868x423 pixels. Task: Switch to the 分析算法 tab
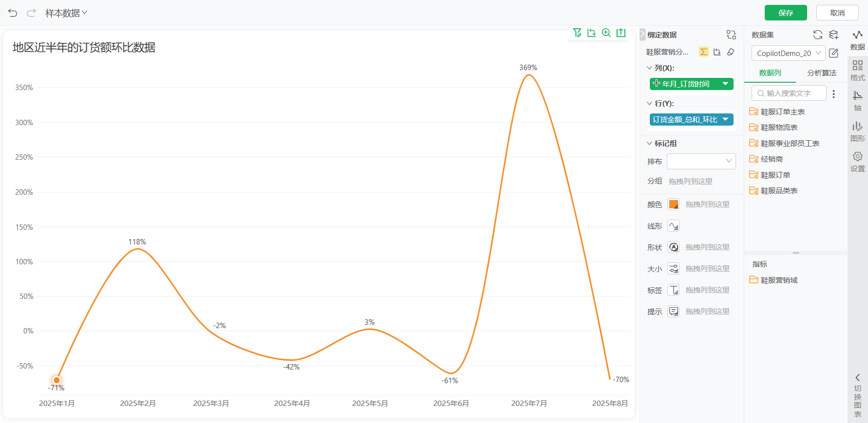click(821, 73)
